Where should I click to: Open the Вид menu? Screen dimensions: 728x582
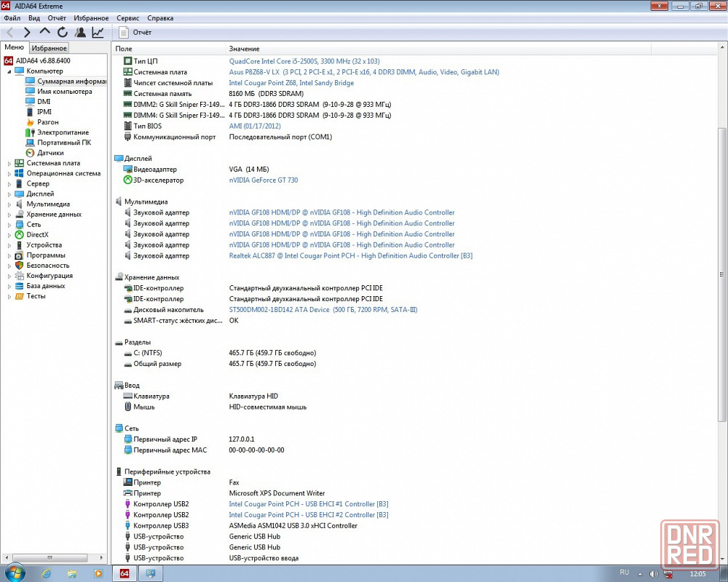pos(34,18)
